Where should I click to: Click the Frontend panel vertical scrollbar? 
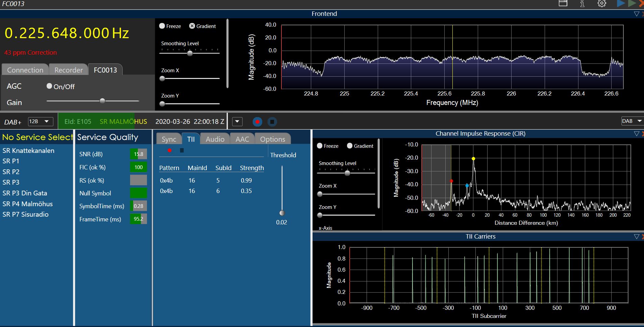click(x=227, y=53)
